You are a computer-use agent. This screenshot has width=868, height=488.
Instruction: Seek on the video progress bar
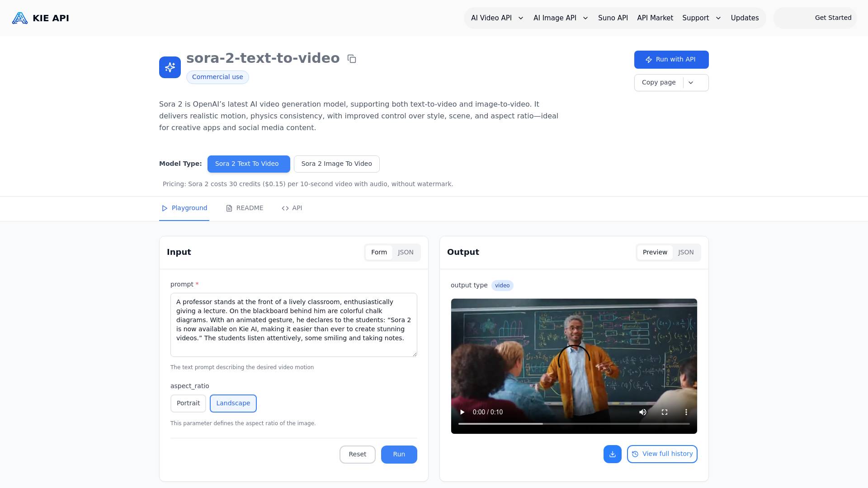point(573,424)
